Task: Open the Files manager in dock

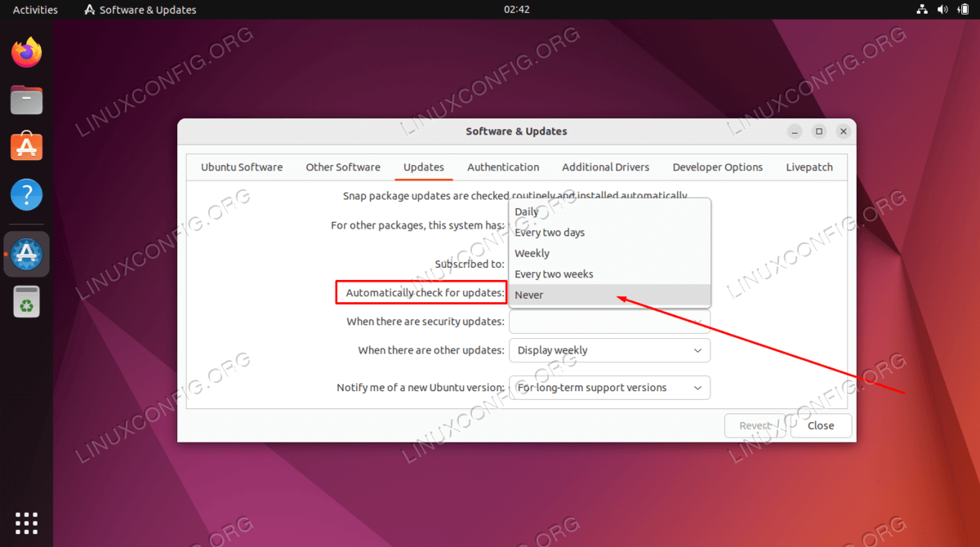Action: click(27, 100)
